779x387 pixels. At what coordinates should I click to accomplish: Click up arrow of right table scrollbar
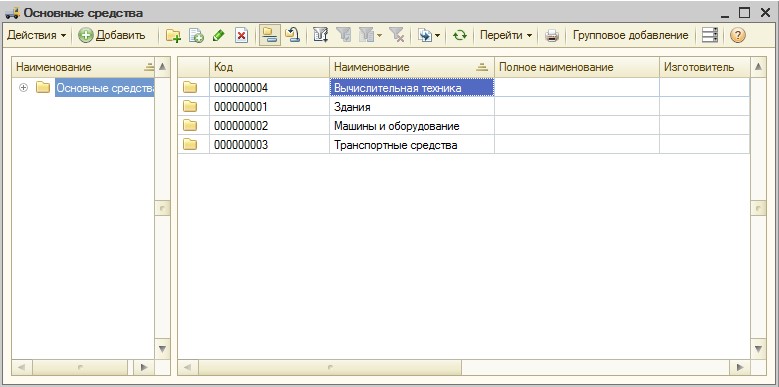(758, 67)
